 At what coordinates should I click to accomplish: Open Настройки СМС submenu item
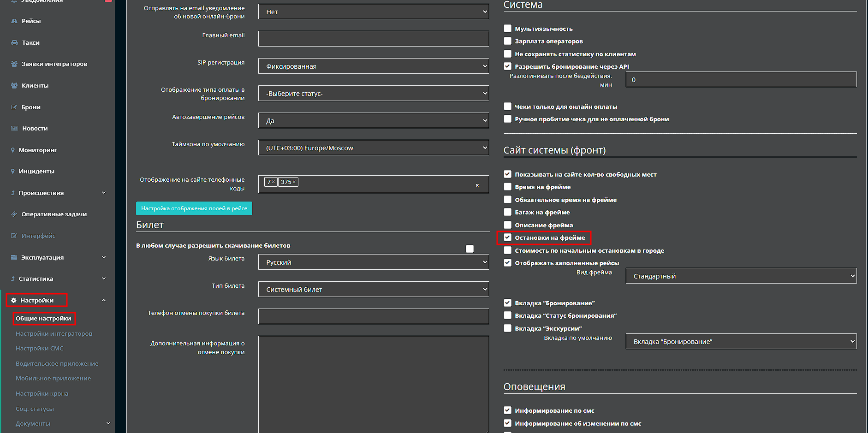pyautogui.click(x=40, y=349)
